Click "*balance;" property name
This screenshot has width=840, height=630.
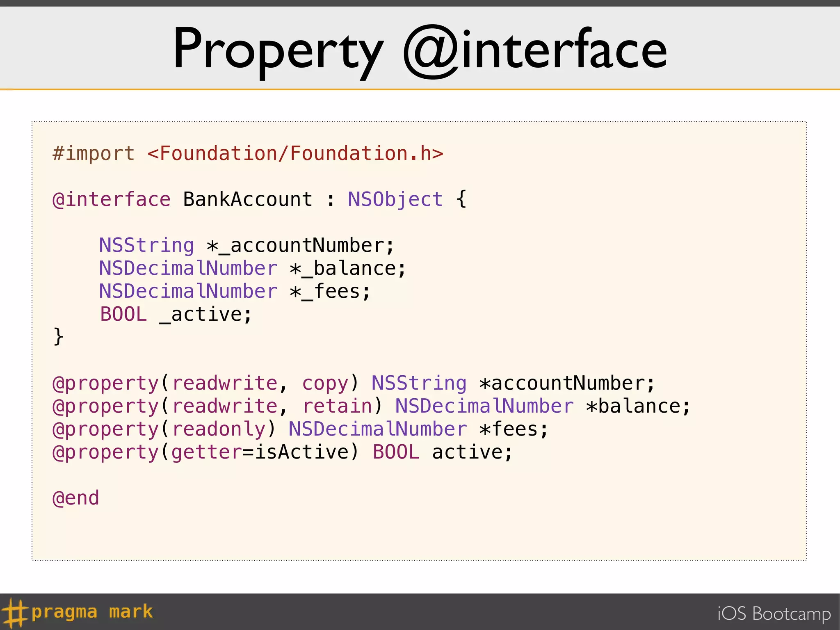[638, 406]
